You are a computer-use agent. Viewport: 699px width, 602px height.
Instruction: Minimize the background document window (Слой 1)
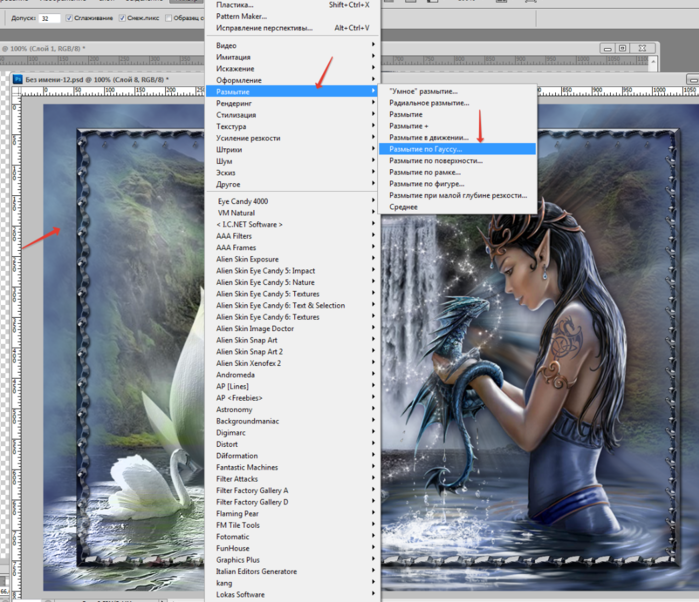pyautogui.click(x=608, y=48)
